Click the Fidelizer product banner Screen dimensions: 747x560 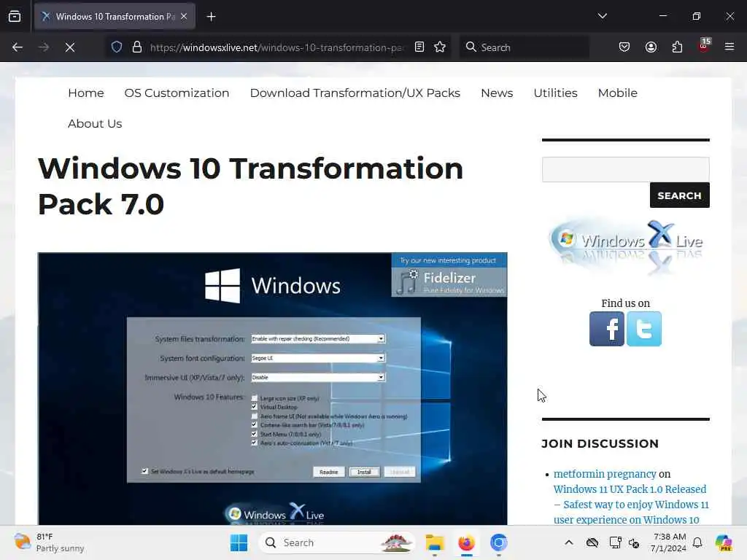[449, 275]
